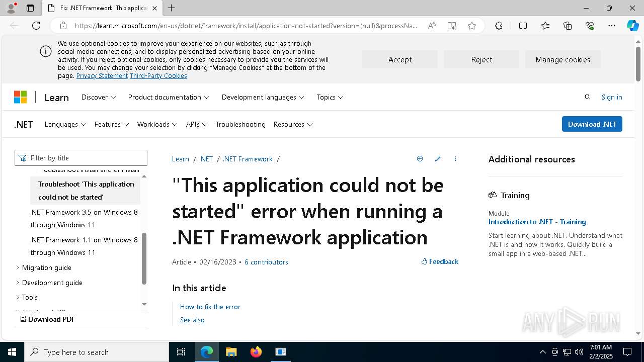Screen dimensions: 644x362
Task: Click the Microsoft logo
Action: (x=20, y=97)
